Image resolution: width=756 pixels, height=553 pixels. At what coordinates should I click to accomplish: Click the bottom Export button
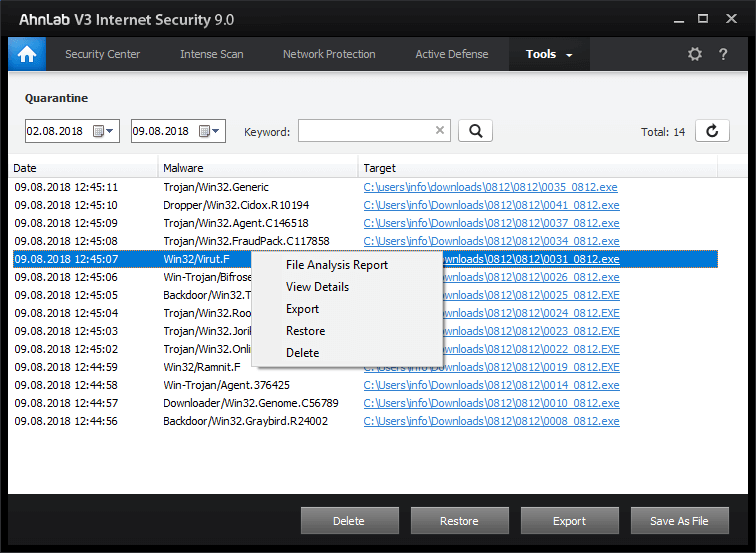coord(569,521)
